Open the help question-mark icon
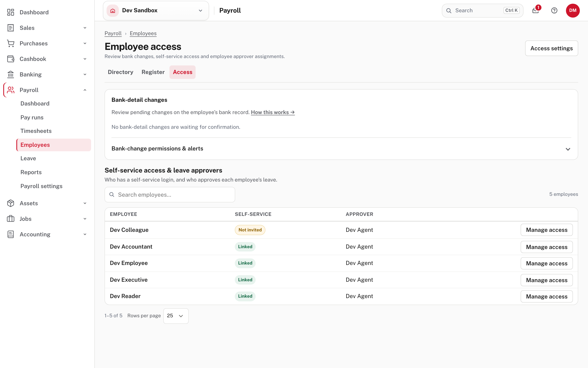Screen dimensions: 588x368 pos(554,10)
